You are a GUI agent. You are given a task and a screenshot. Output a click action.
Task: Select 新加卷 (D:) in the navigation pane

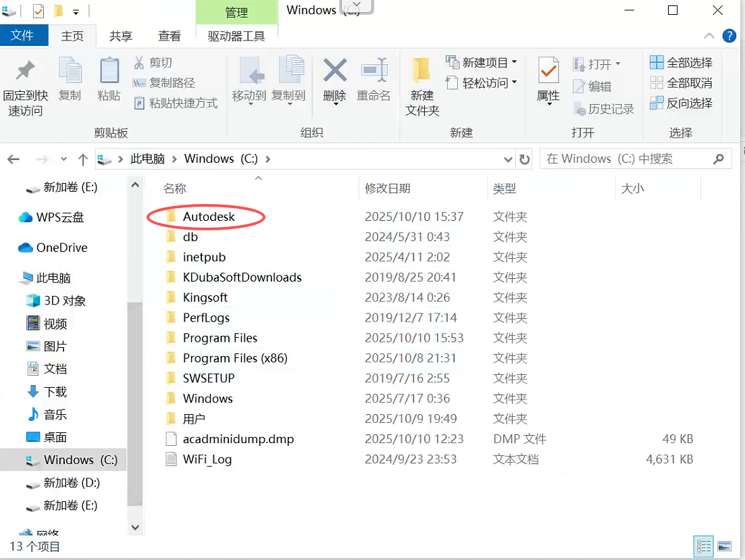click(71, 482)
